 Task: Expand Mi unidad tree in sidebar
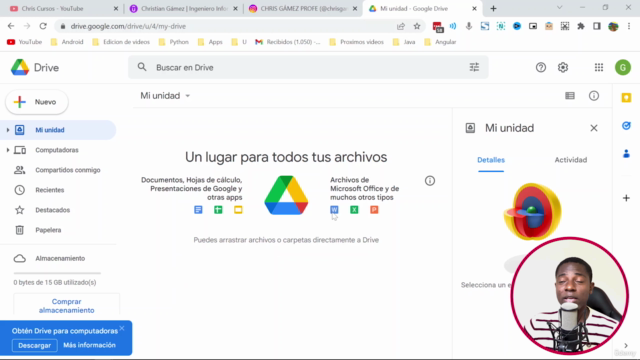8,130
